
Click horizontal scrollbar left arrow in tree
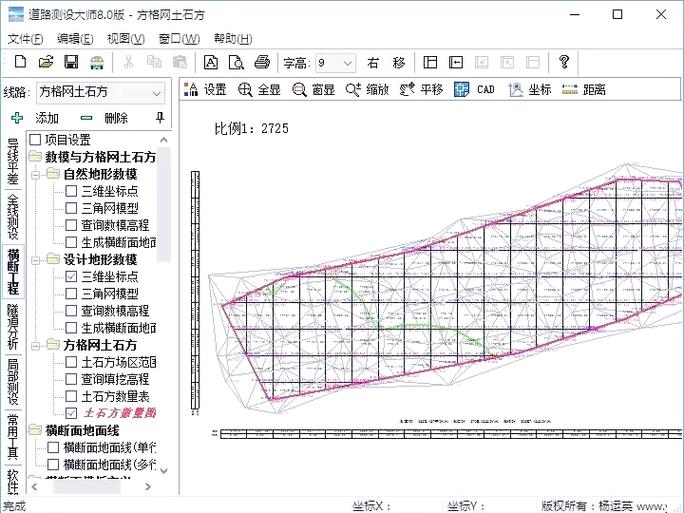coord(34,486)
